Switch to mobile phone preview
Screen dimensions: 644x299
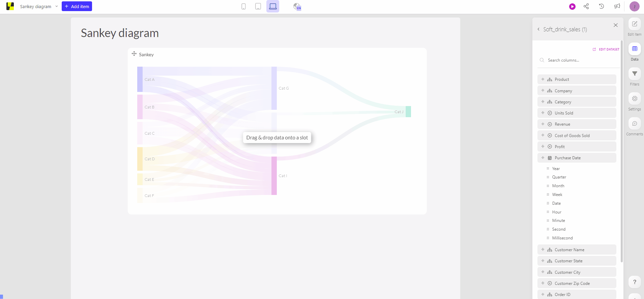click(x=243, y=6)
